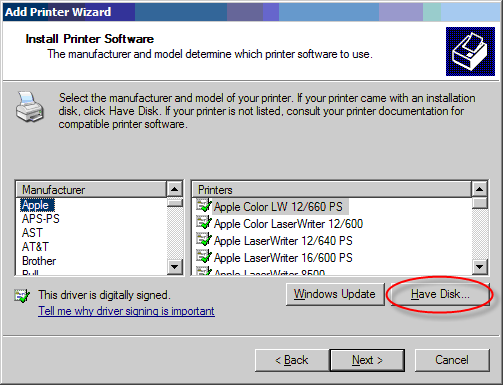The height and width of the screenshot is (385, 503).
Task: Click the wizard printer logo in header
Action: (x=470, y=51)
